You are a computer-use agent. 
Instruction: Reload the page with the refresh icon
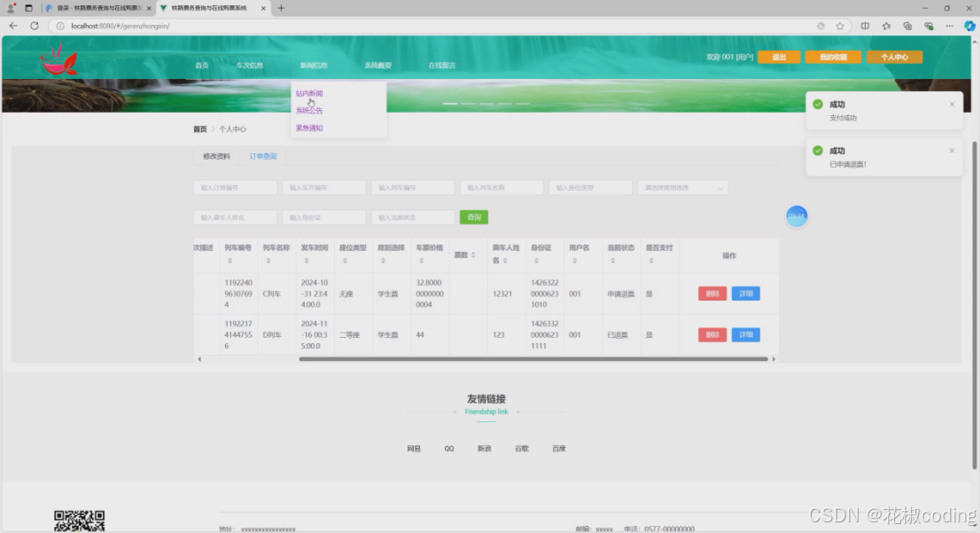pos(35,26)
